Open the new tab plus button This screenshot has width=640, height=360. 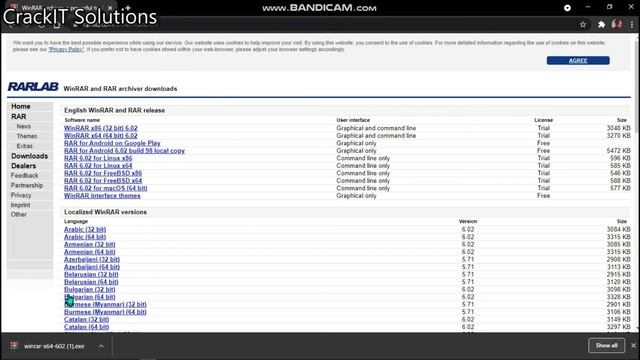coord(128,8)
